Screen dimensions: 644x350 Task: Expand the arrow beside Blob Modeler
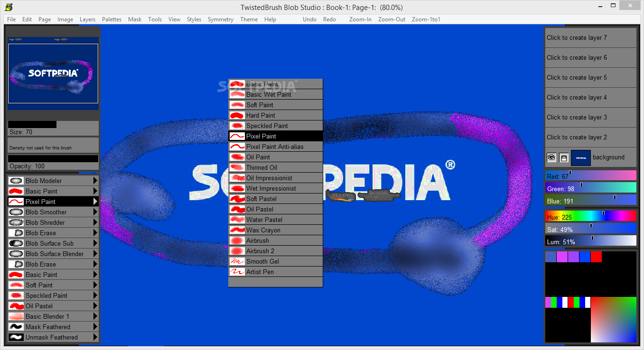[95, 181]
